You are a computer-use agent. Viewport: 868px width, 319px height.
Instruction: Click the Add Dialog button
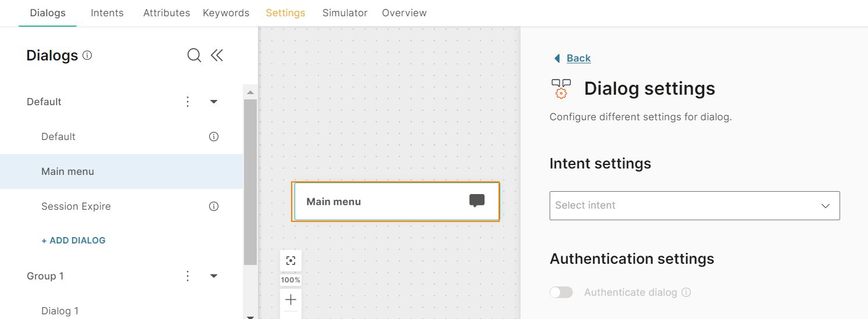pyautogui.click(x=74, y=241)
